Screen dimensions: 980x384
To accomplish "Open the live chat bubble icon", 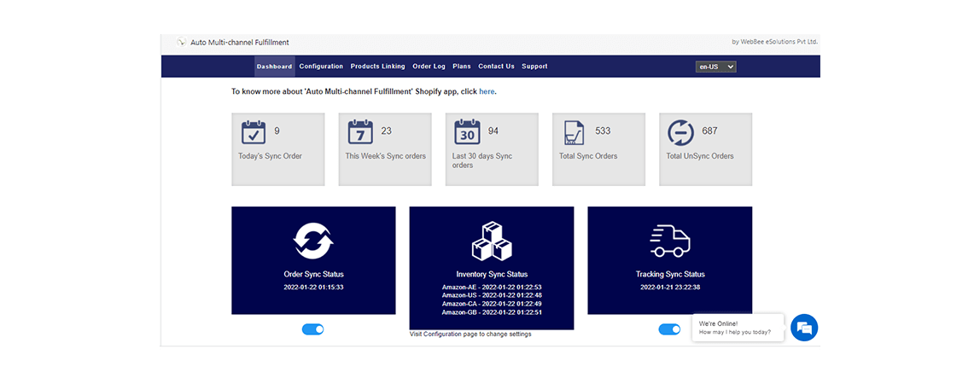I will (x=804, y=328).
